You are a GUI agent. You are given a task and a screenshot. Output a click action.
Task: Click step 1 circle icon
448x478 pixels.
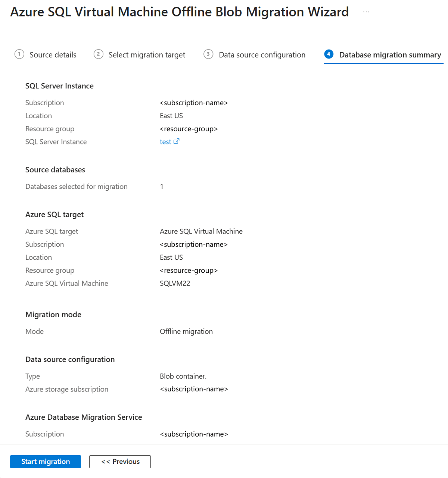tap(19, 54)
